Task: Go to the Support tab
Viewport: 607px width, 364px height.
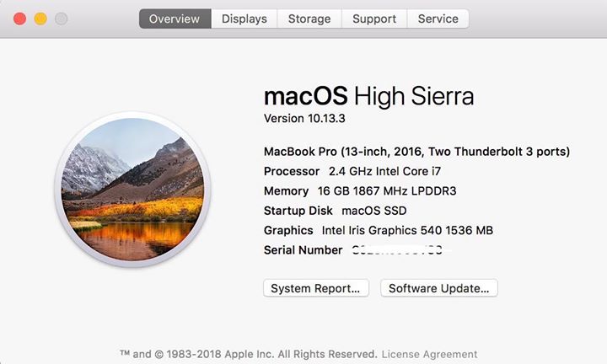Action: pyautogui.click(x=374, y=19)
